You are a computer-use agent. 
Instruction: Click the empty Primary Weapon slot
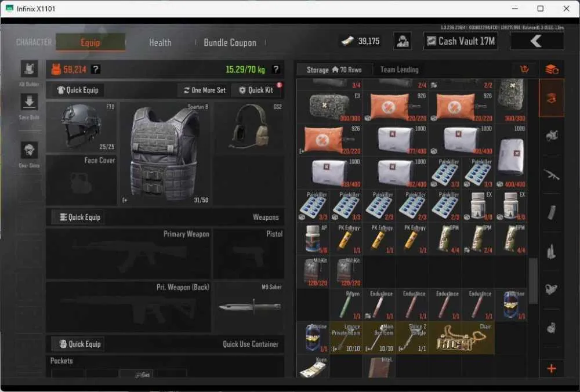pyautogui.click(x=128, y=253)
